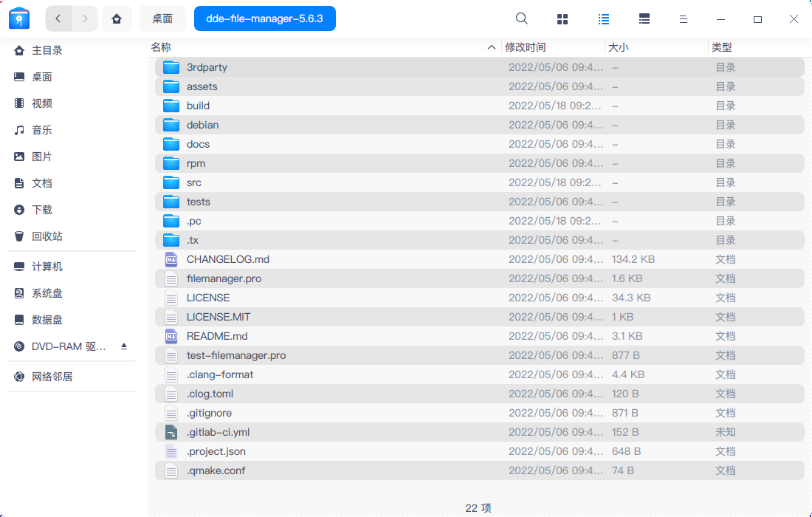Screen dimensions: 812x517
Task: Click the 22 项 status text
Action: [x=478, y=508]
